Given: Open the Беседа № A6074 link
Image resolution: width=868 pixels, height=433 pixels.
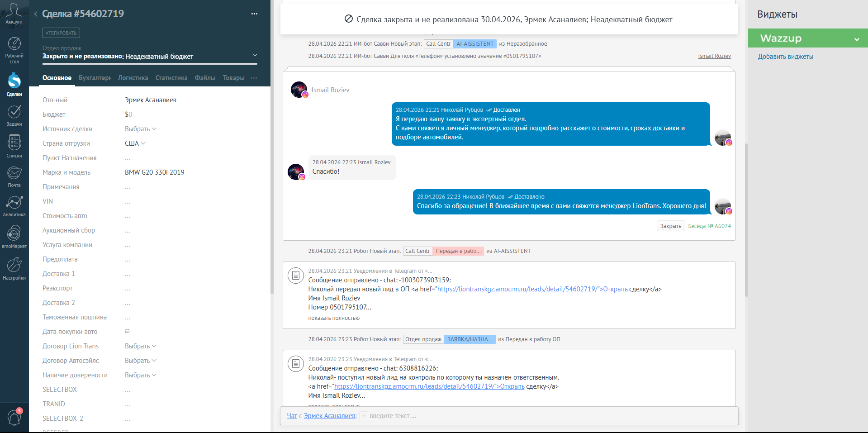Looking at the screenshot, I should coord(709,226).
